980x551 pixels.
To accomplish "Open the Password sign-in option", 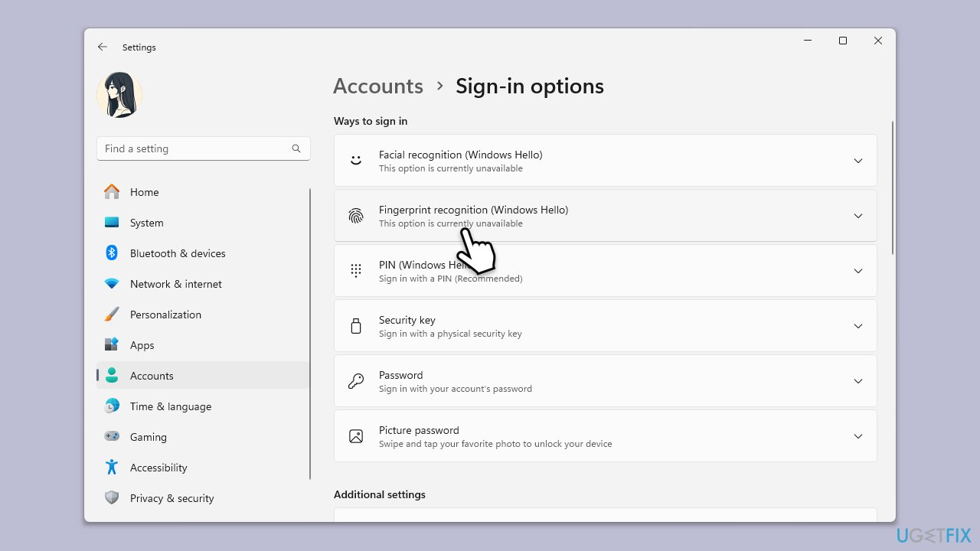I will pyautogui.click(x=605, y=381).
